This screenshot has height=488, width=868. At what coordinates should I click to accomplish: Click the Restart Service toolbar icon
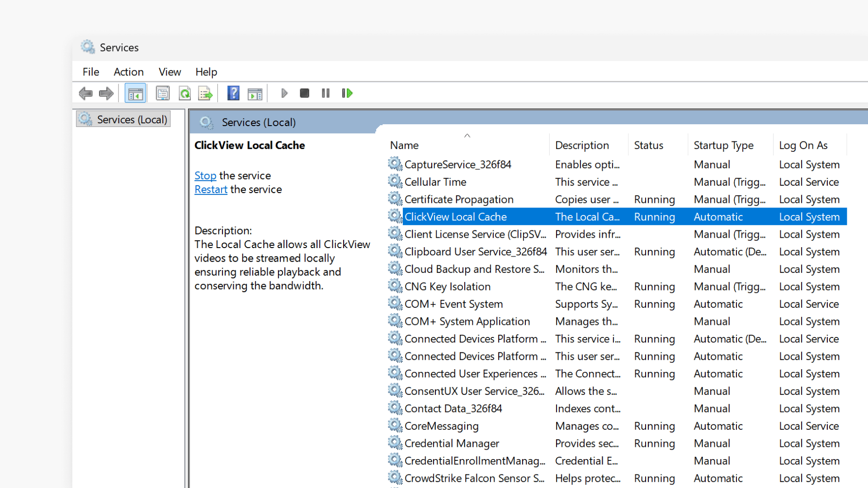347,94
